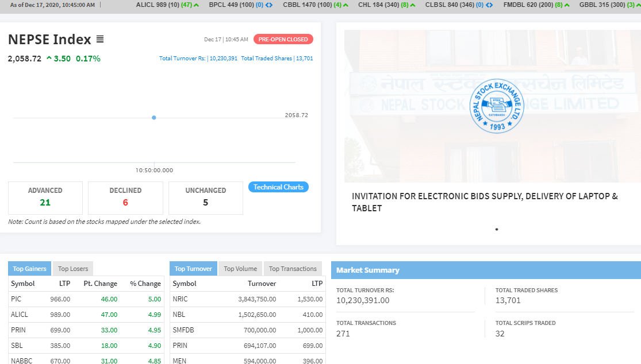Select the Top Turnover tab
Image resolution: width=641 pixels, height=364 pixels.
(193, 269)
